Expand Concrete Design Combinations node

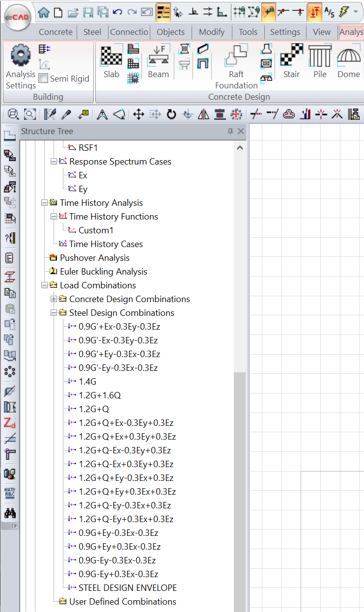click(54, 299)
